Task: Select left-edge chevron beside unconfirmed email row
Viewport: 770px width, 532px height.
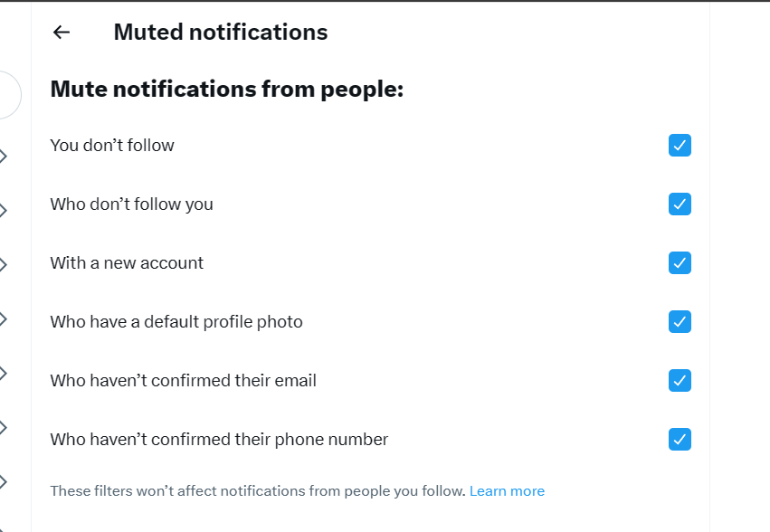Action: (3, 373)
